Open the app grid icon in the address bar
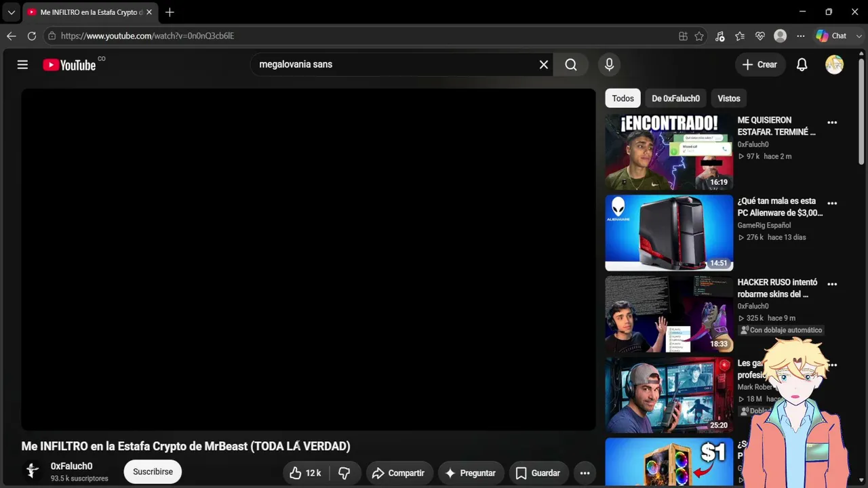 [683, 36]
